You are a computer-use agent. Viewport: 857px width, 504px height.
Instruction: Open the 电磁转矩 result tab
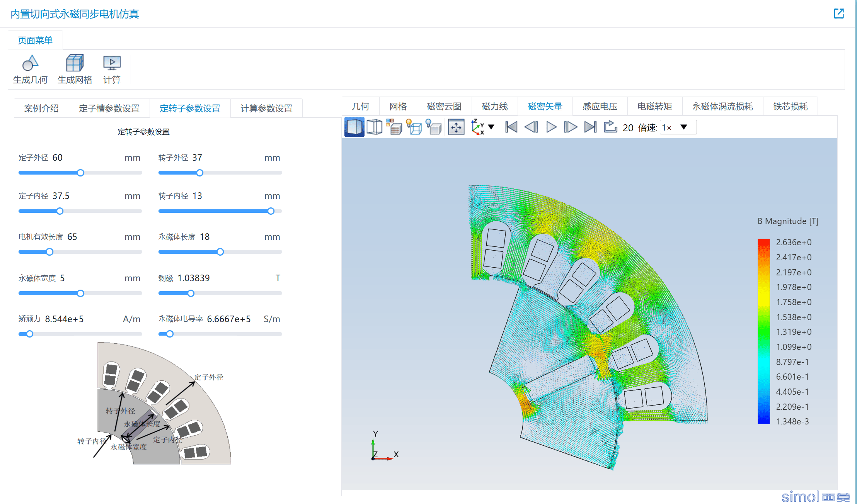tap(654, 106)
